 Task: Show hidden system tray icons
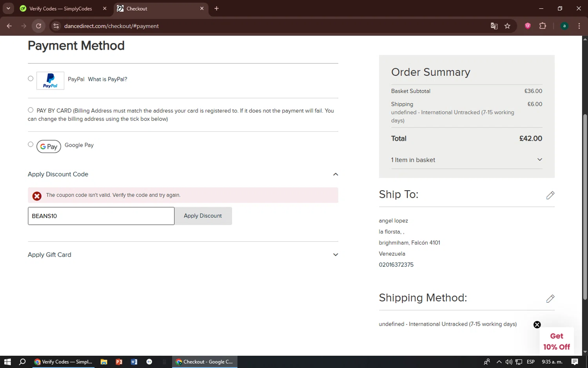[x=499, y=362]
